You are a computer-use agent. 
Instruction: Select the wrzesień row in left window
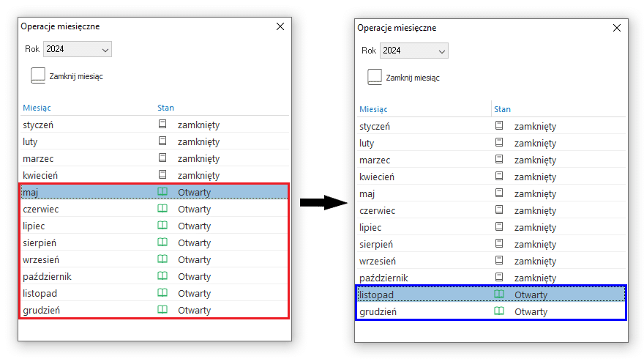[x=154, y=259]
